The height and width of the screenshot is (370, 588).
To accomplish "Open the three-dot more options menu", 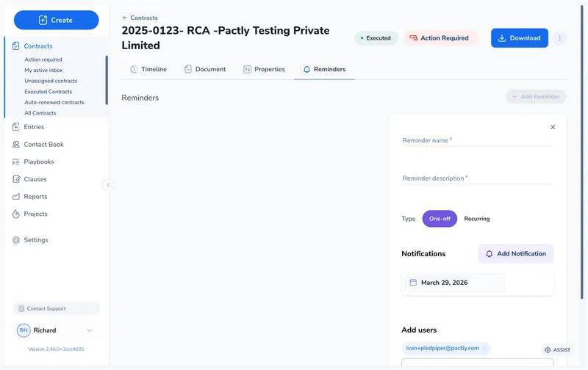I will tap(559, 38).
